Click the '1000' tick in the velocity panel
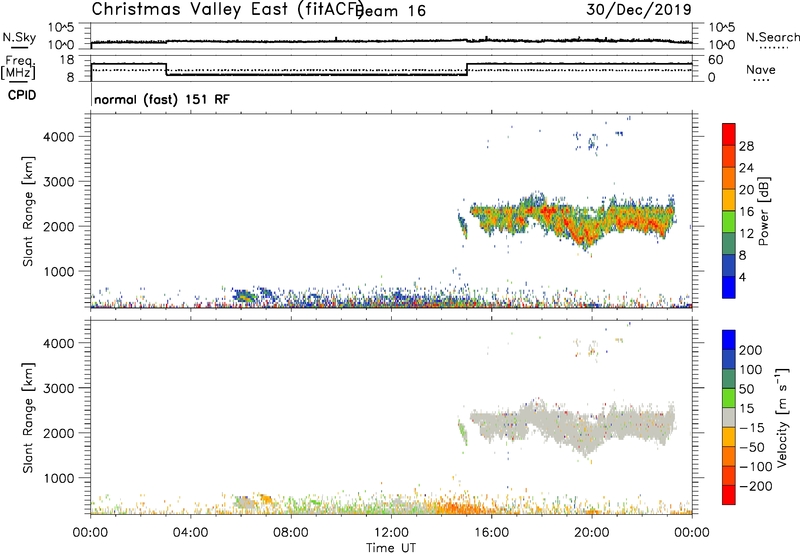 (59, 478)
